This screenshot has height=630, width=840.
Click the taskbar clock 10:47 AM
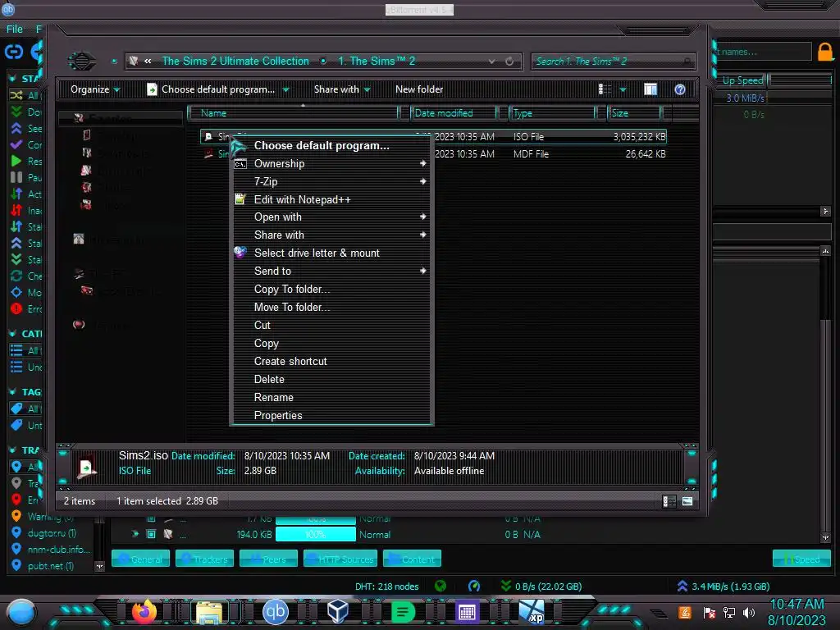[797, 604]
